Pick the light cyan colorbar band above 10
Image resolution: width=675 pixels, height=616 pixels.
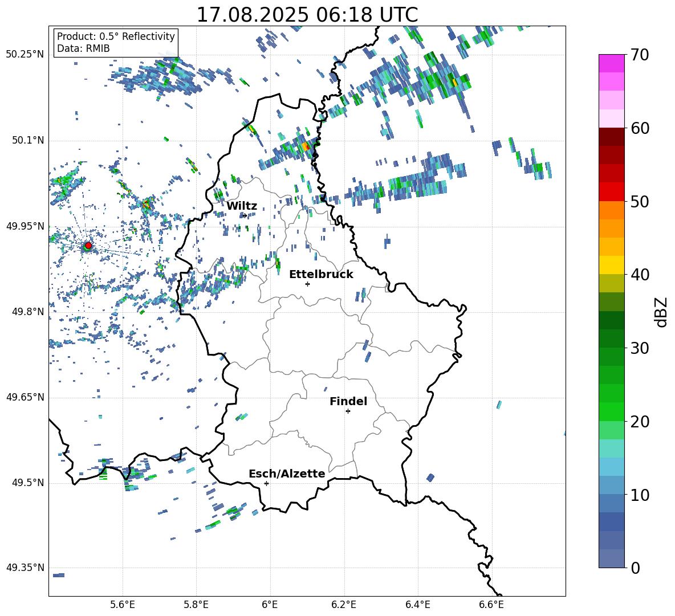(611, 467)
